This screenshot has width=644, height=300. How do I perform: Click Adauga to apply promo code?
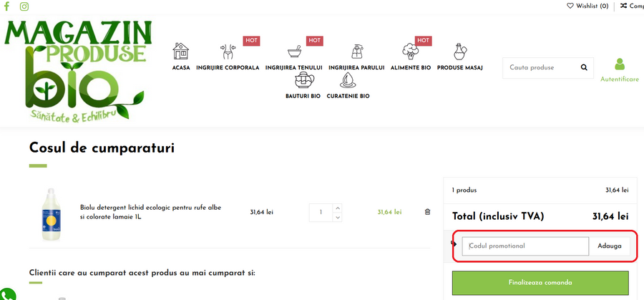(610, 246)
